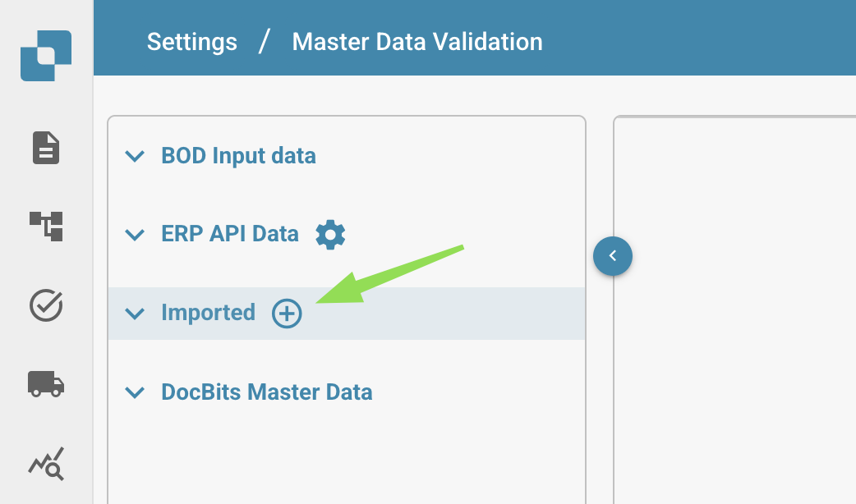
Task: Go to Settings in the breadcrumb
Action: click(192, 42)
